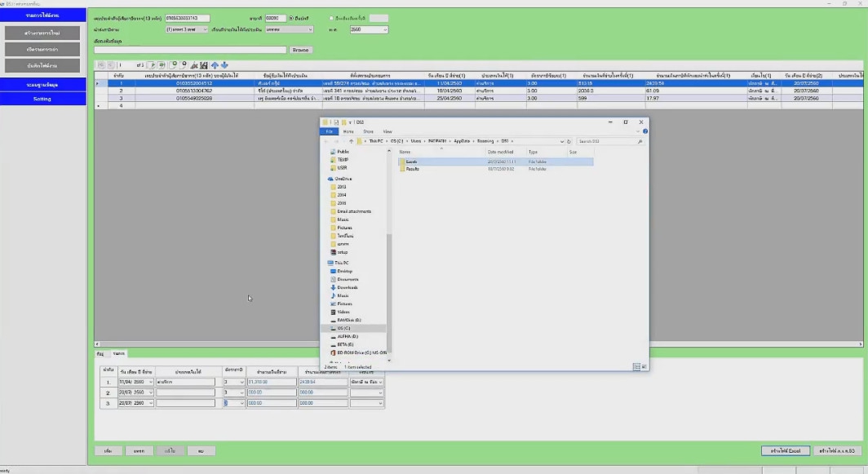Viewport: 868px width, 474px height.
Task: Click the second button under the detail panel
Action: (139, 450)
